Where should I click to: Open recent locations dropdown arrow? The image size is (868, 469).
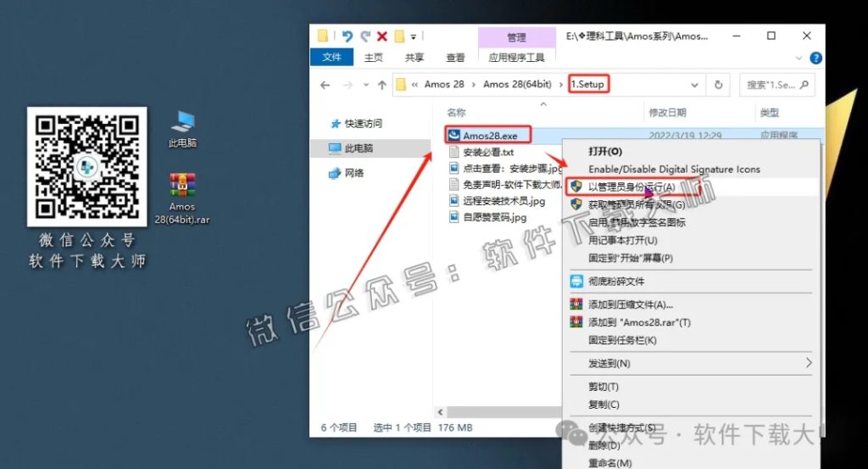[x=366, y=85]
